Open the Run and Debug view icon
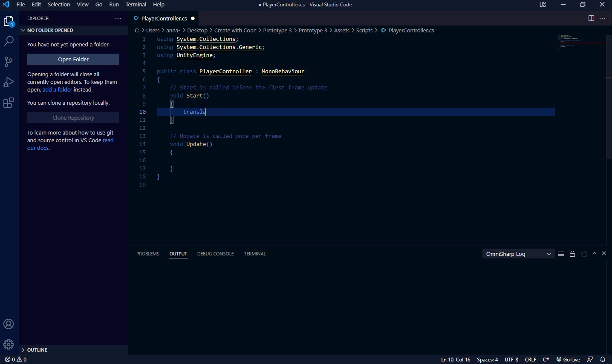Screen dimensions: 612x364 point(9,82)
